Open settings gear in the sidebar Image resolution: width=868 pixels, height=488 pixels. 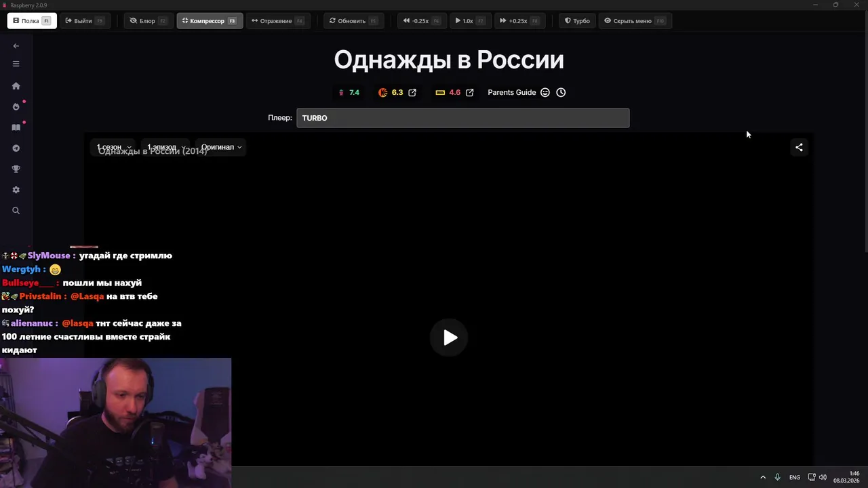[x=16, y=190]
